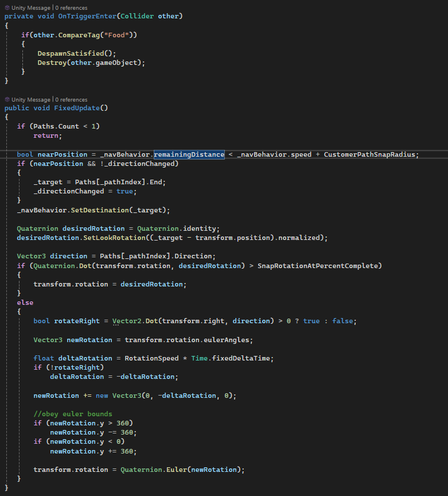
Task: Click Vector2 in the rotateRight line
Action: point(127,321)
